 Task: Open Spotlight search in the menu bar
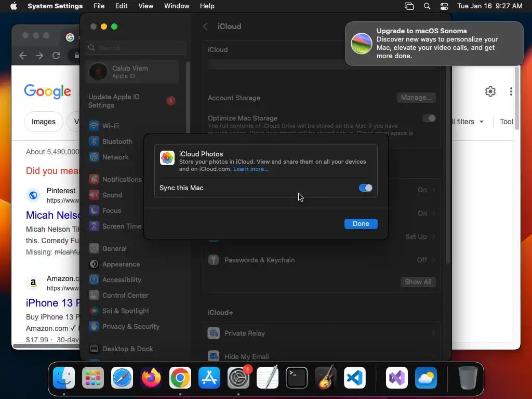[x=427, y=6]
